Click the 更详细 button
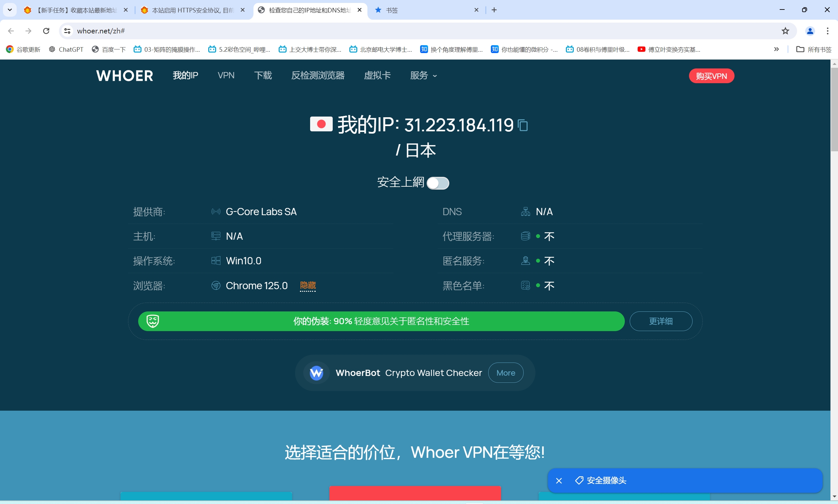This screenshot has width=838, height=504. pyautogui.click(x=661, y=321)
